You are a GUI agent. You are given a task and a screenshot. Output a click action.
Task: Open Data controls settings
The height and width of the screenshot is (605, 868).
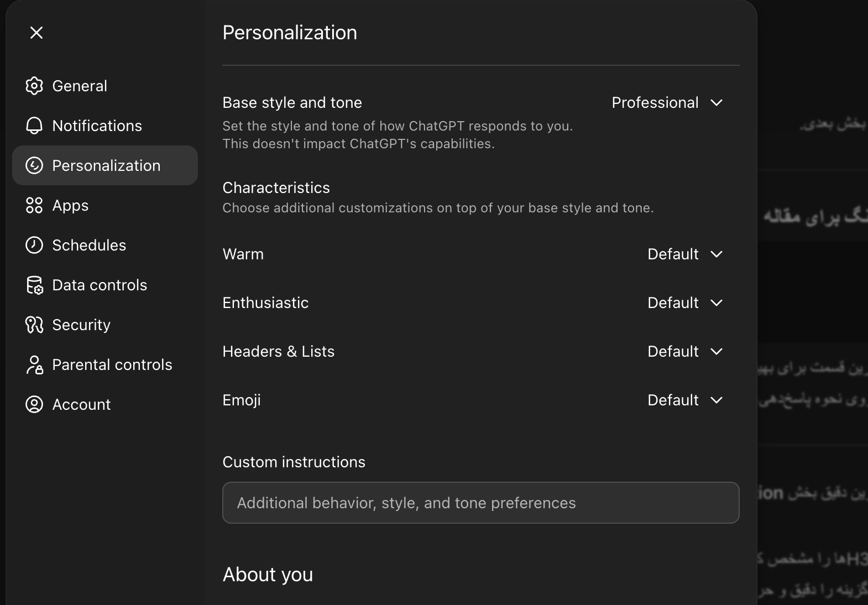click(x=105, y=285)
